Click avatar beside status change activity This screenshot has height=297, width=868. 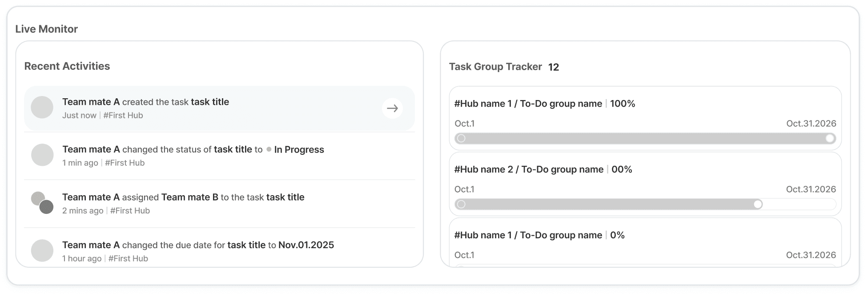tap(42, 155)
